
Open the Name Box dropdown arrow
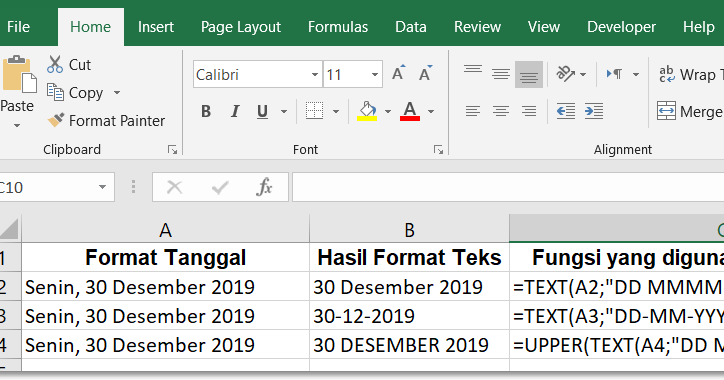point(103,187)
